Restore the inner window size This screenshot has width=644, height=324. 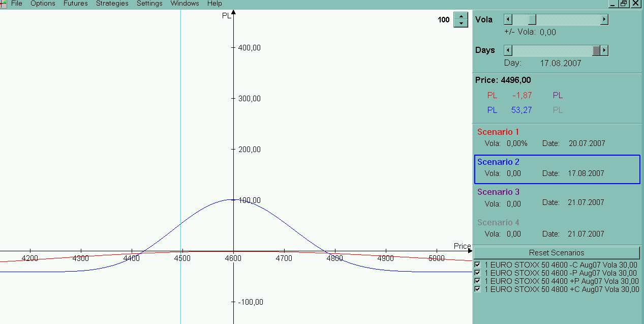click(x=624, y=4)
